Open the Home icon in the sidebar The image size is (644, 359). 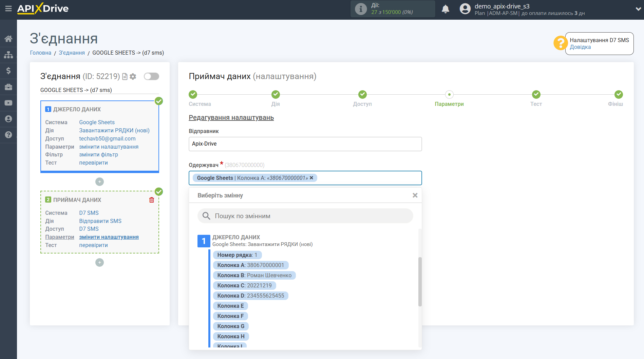pos(8,39)
